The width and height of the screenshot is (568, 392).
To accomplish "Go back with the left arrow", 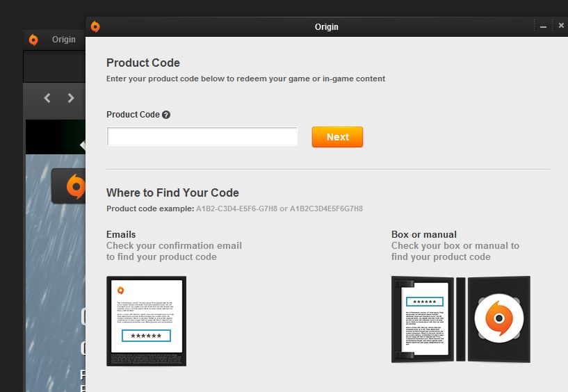I will (x=47, y=98).
